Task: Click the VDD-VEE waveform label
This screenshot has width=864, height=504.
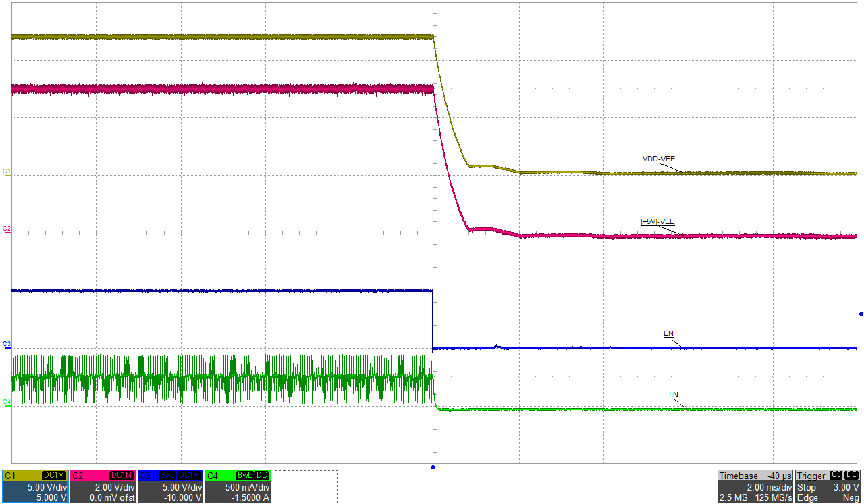Action: [x=658, y=159]
